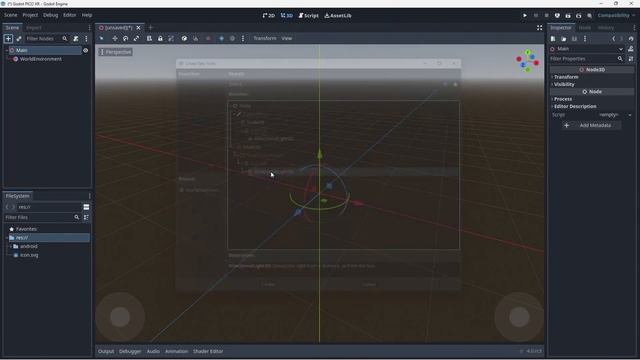Expand the Transform section in Inspector
This screenshot has height=360, width=640.
pyautogui.click(x=566, y=77)
